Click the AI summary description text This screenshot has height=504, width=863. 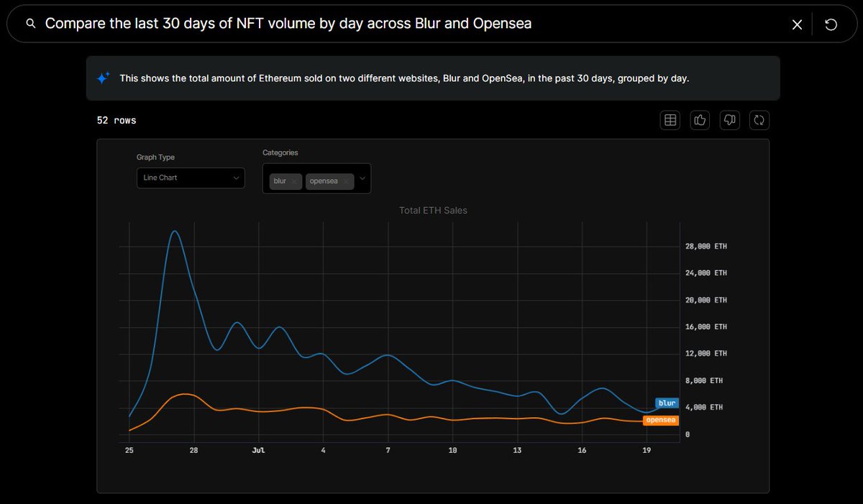click(404, 78)
